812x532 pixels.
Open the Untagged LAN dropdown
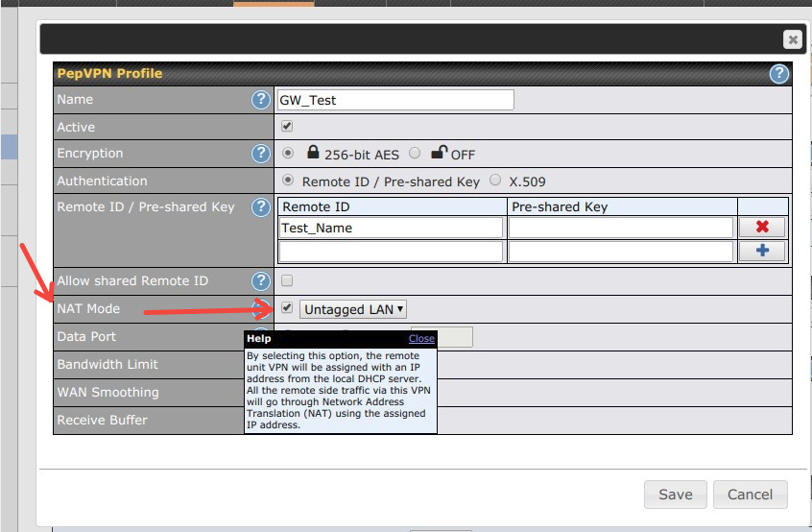tap(353, 309)
